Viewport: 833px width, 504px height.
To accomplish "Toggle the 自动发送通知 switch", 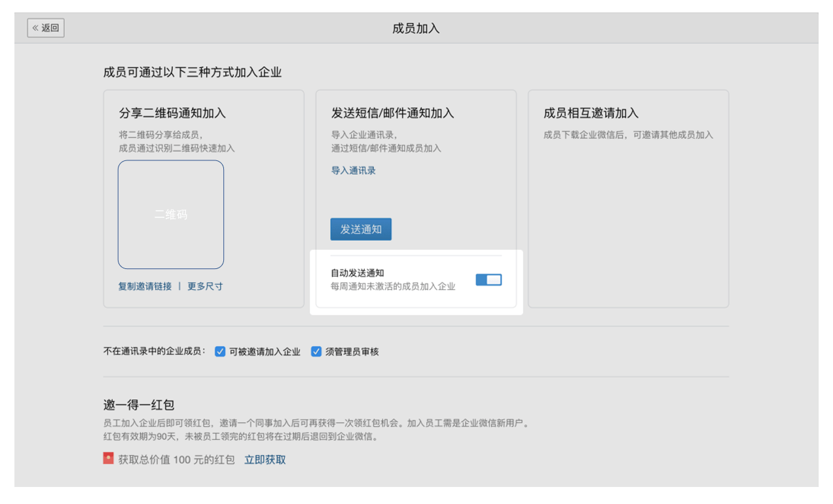I will click(x=489, y=279).
